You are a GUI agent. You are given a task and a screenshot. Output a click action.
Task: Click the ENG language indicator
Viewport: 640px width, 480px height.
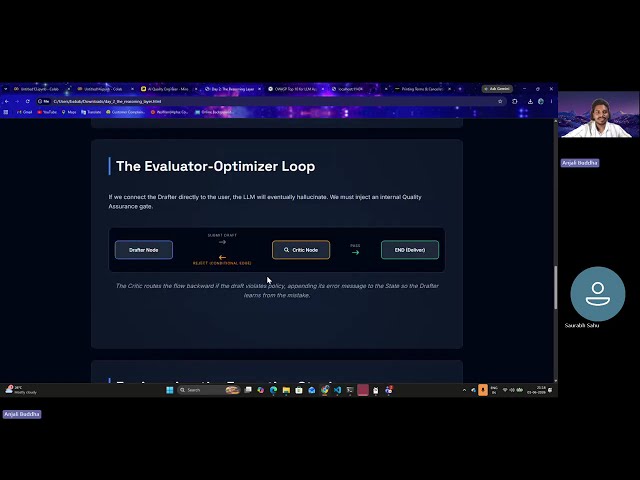point(494,390)
